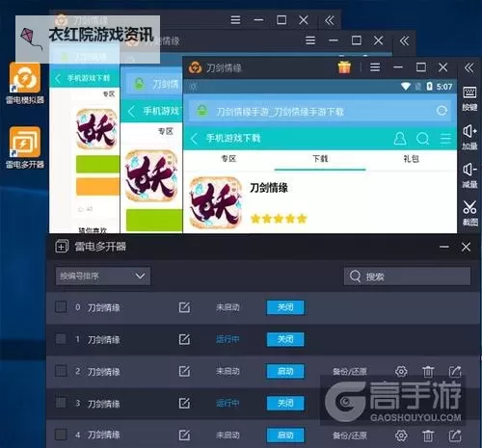This screenshot has width=482, height=448.
Task: Click the 搜索 search field in 雷电多开器
Action: tap(407, 276)
